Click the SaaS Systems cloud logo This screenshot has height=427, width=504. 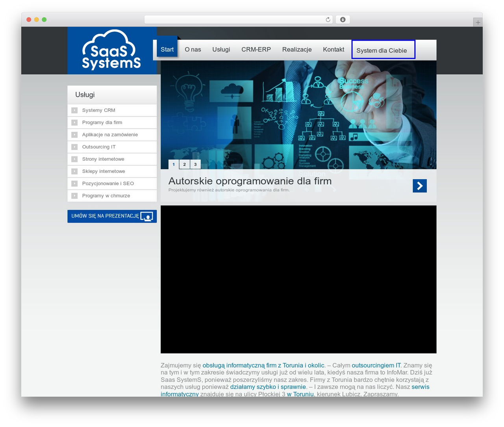[x=111, y=50]
